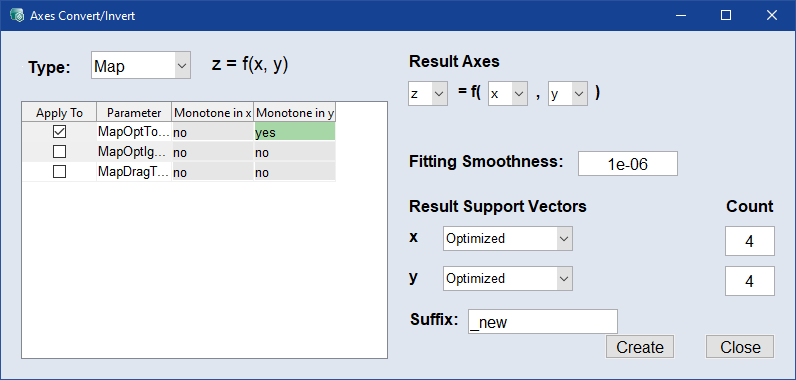
Task: Click the Create button
Action: pos(640,347)
